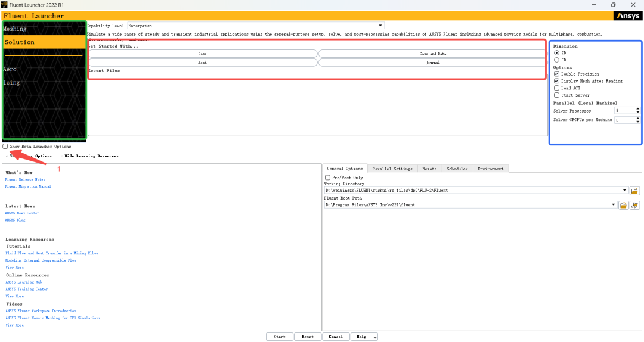The image size is (644, 342).
Task: Browse for Fluent Root Path folder
Action: click(x=624, y=206)
